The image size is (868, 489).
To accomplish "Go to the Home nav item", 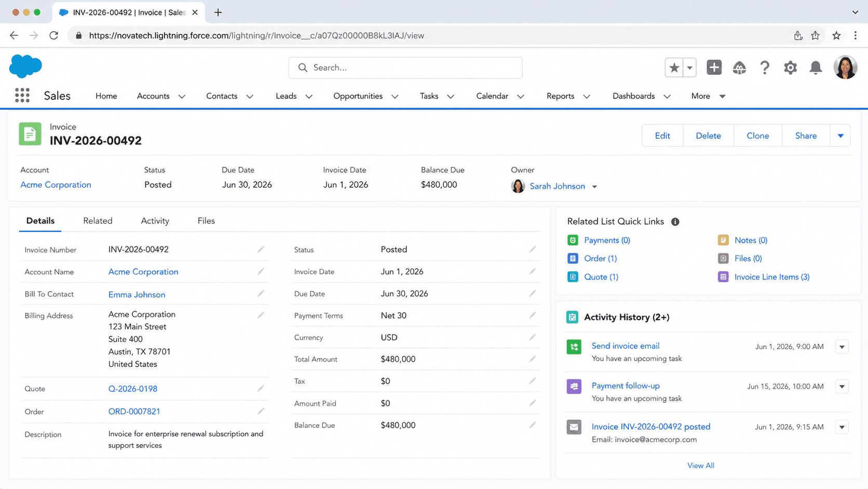I will point(106,96).
